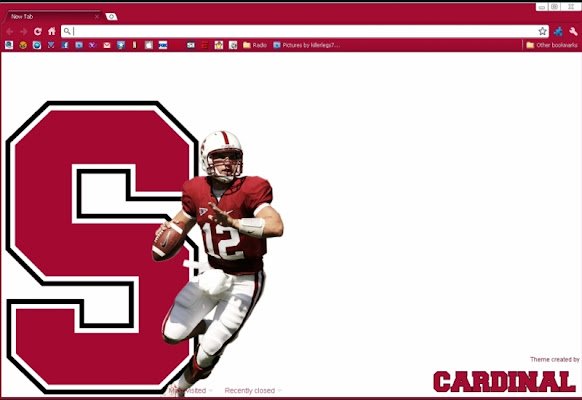Open the red striped bookmark icon
This screenshot has width=582, height=400.
coord(205,45)
